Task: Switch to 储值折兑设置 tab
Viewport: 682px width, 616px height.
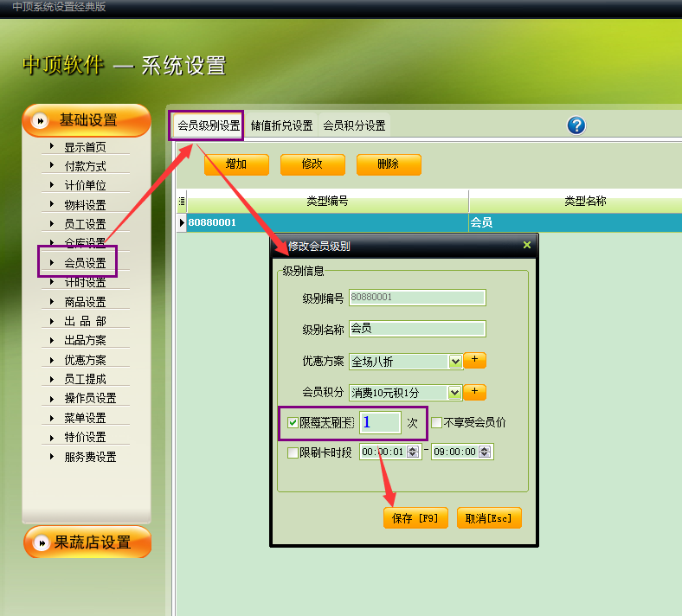Action: pos(281,126)
